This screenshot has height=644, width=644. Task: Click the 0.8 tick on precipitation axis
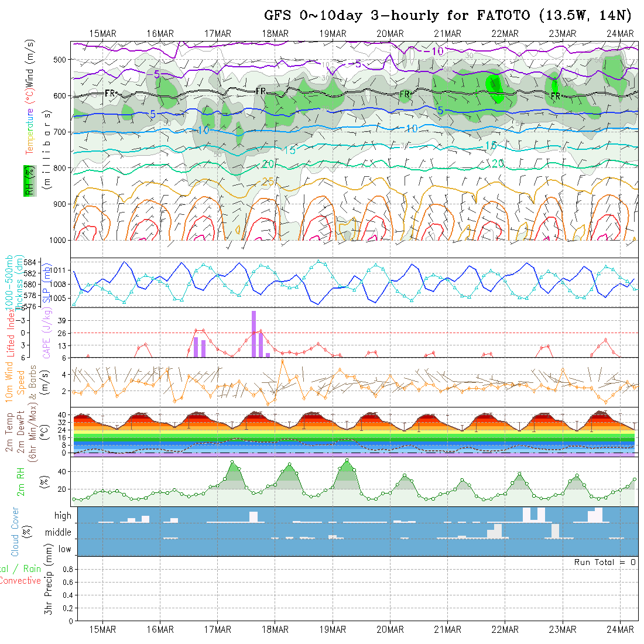[66, 569]
